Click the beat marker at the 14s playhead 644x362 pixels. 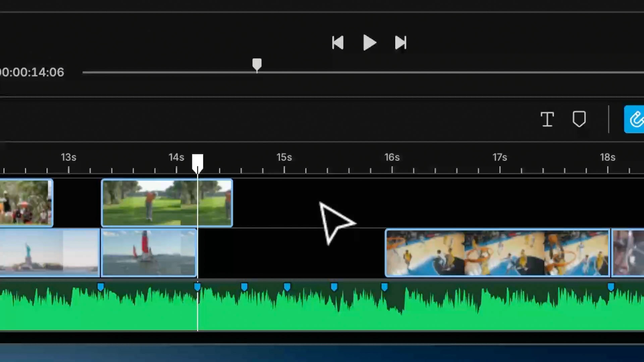[197, 287]
